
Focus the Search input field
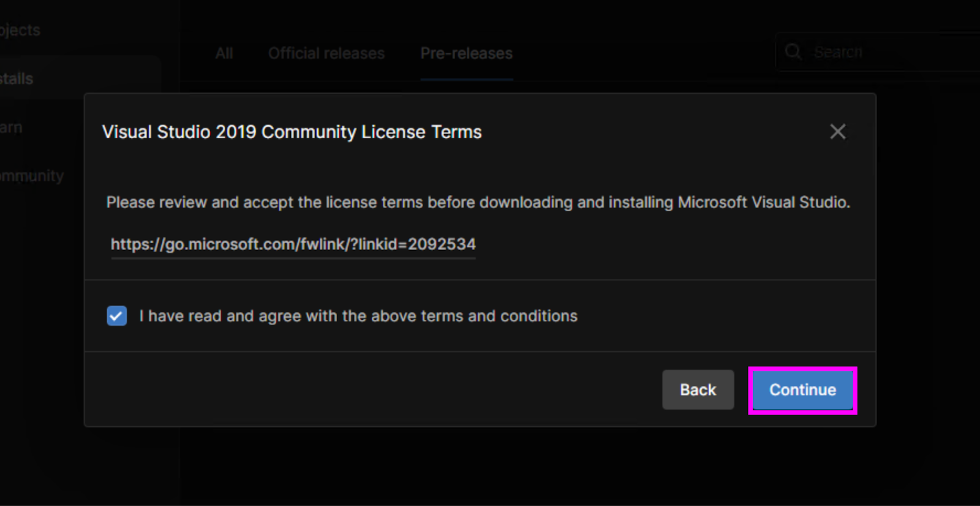click(x=888, y=52)
